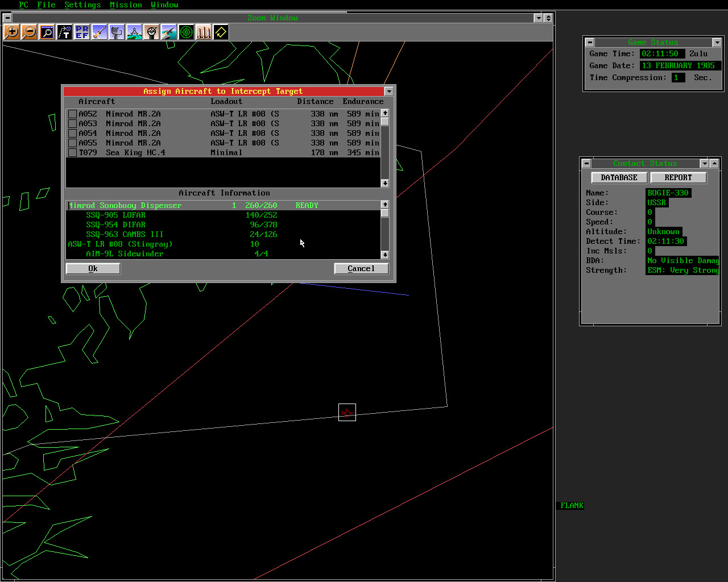728x582 pixels.
Task: Check the A052 Nimrod MR.2A checkbox
Action: [x=72, y=114]
